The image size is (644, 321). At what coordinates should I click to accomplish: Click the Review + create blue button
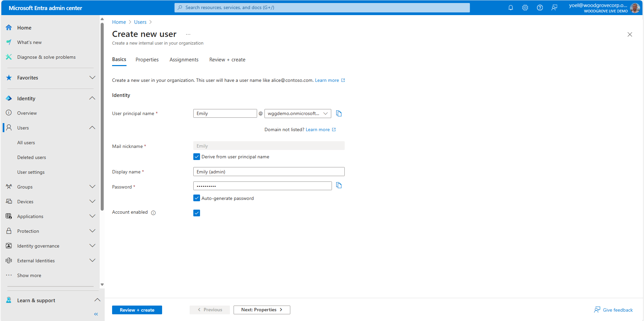(137, 310)
